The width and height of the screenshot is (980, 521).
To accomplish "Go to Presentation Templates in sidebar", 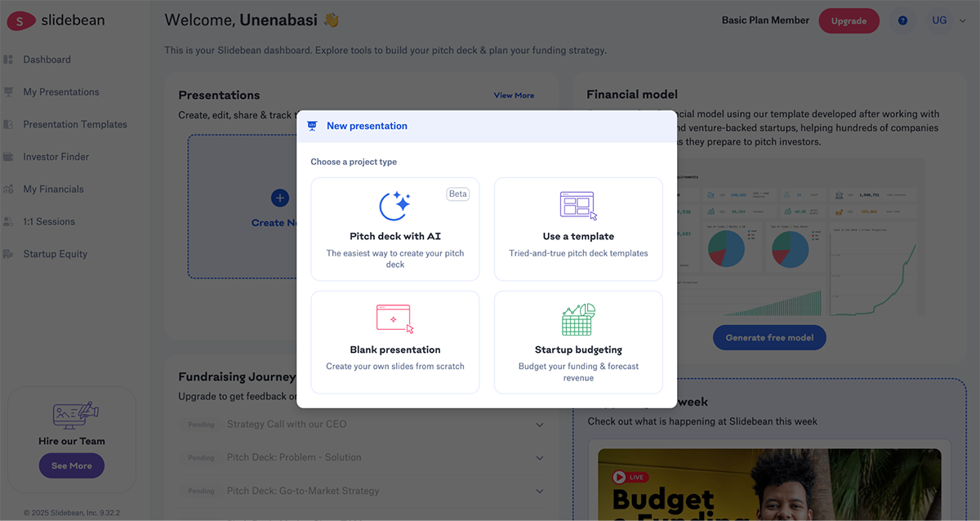I will 75,125.
